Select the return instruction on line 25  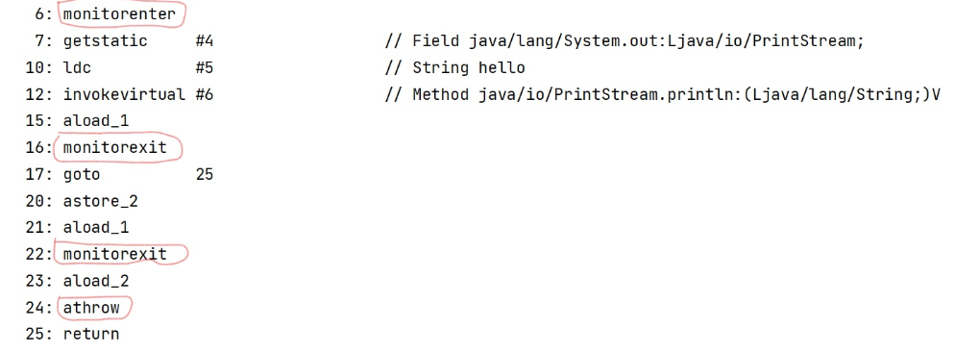click(91, 334)
